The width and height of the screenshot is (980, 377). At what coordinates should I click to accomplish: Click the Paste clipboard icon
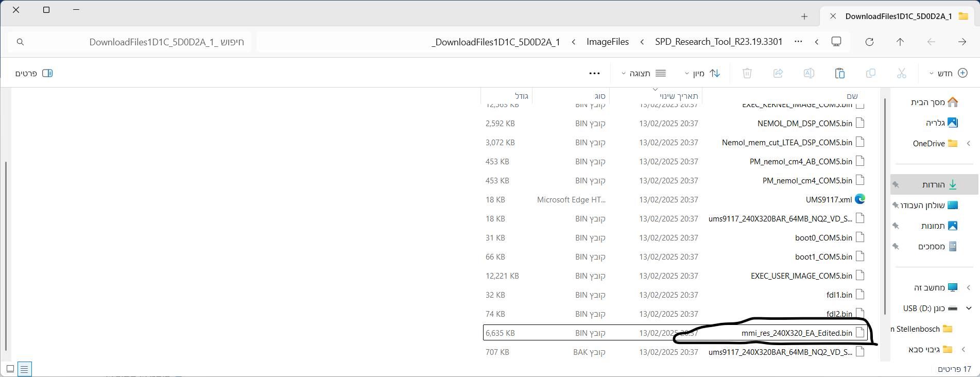click(x=840, y=73)
